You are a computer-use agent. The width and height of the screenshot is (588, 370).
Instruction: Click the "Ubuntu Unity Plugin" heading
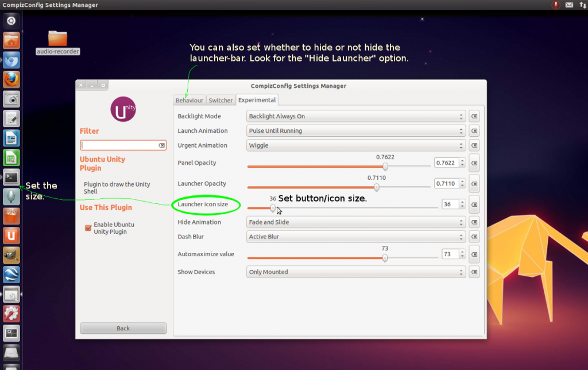tap(102, 164)
